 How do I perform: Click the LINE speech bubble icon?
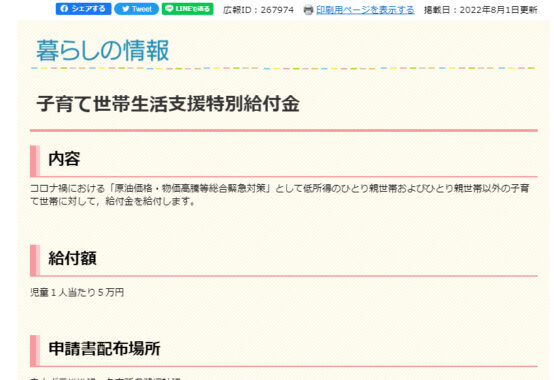[x=169, y=8]
